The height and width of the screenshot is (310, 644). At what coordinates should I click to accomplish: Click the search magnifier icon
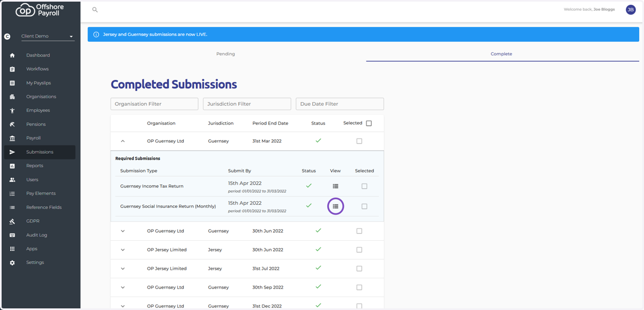95,10
